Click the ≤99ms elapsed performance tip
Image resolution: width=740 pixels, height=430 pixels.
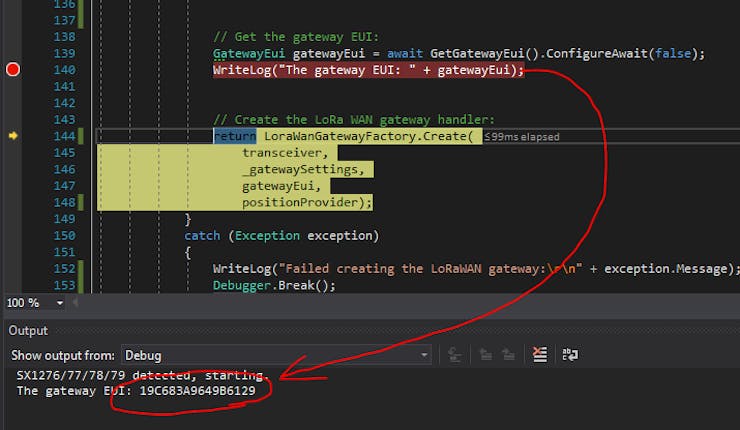pyautogui.click(x=522, y=136)
